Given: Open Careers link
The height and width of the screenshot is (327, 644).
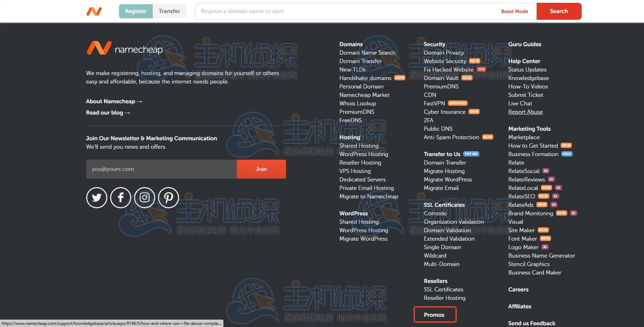Looking at the screenshot, I should click(x=518, y=290).
